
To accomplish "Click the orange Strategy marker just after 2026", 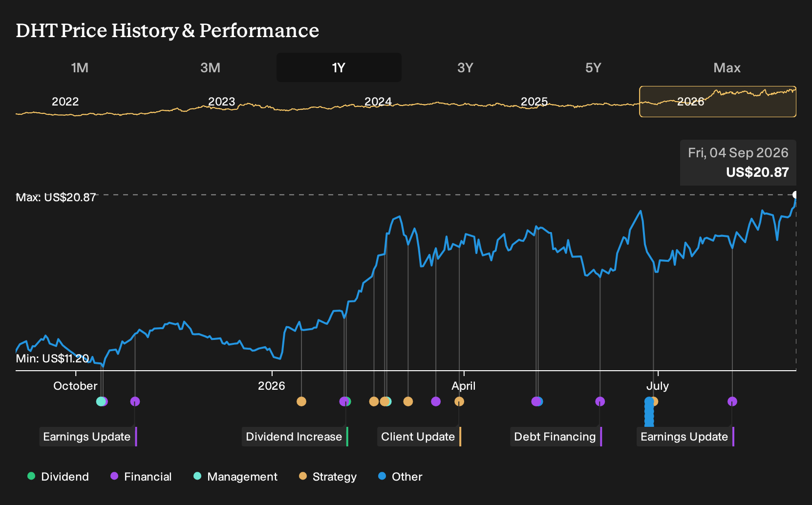I will (x=301, y=401).
